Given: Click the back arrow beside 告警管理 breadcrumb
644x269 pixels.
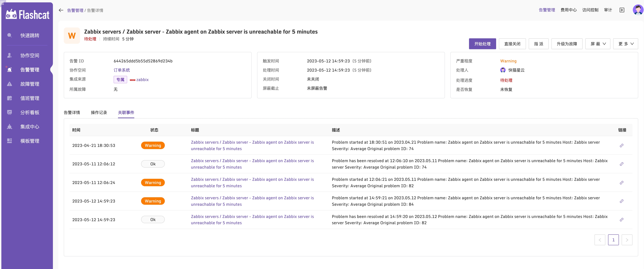Looking at the screenshot, I should [61, 10].
